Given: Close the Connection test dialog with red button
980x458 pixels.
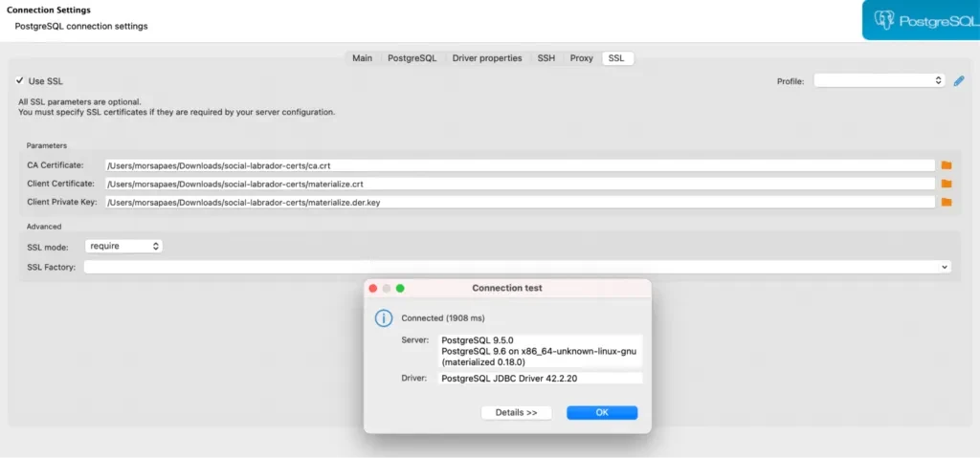Looking at the screenshot, I should tap(373, 288).
